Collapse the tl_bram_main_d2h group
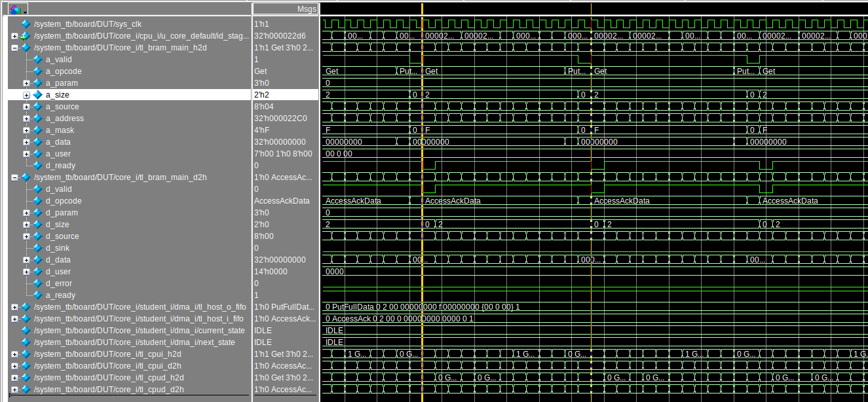Screen dimensions: 868x402 tap(14, 177)
